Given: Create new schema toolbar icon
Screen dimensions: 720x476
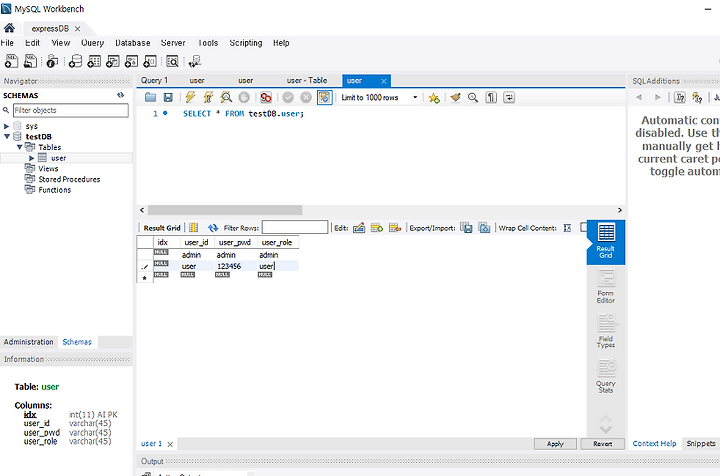Looking at the screenshot, I should (x=75, y=61).
